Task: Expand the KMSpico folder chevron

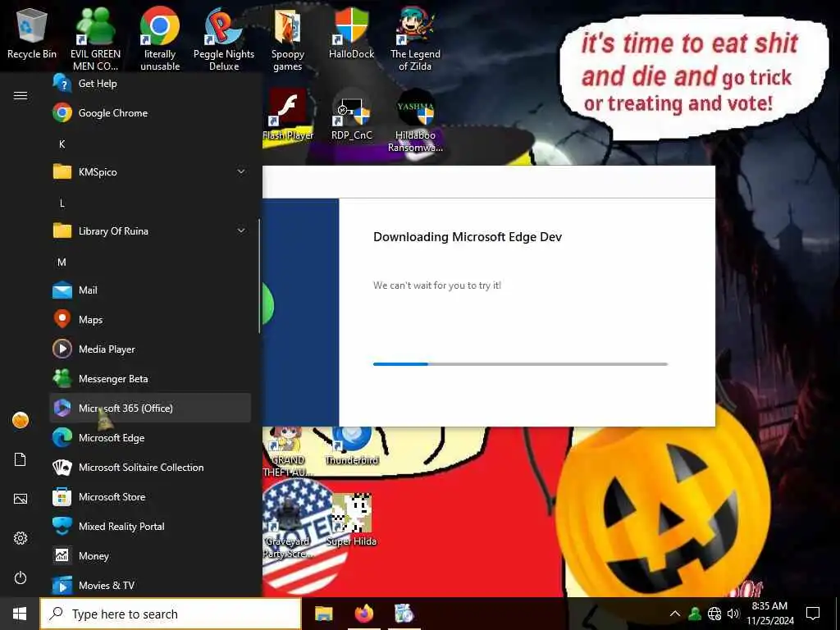Action: point(241,172)
